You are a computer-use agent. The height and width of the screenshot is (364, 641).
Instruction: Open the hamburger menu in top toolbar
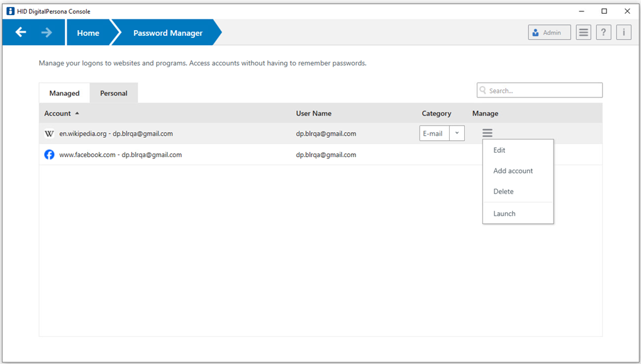[583, 33]
